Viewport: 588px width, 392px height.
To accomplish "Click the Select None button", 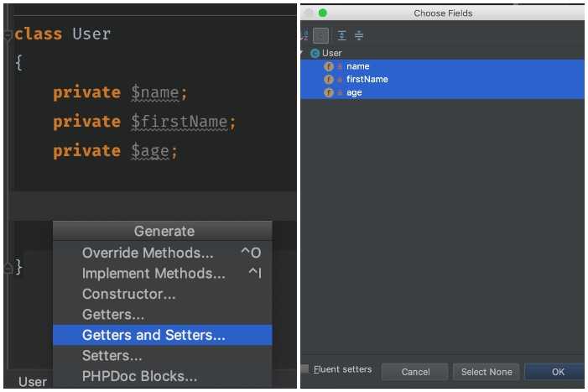I will (487, 372).
